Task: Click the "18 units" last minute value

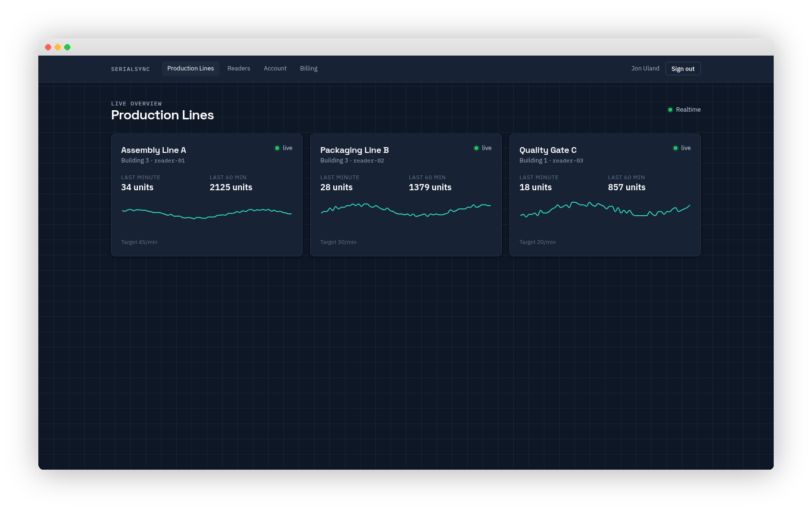Action: 536,187
